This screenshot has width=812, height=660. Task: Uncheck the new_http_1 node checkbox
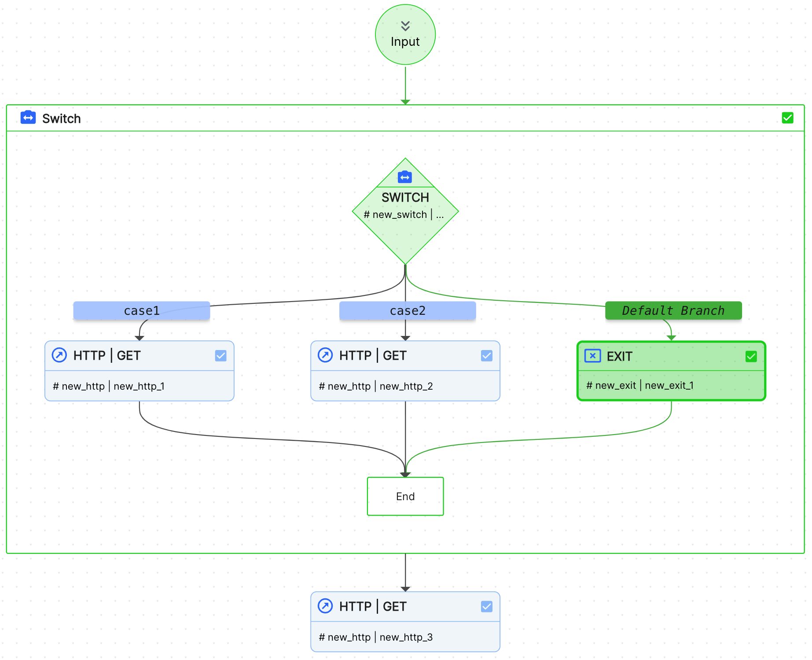click(220, 356)
